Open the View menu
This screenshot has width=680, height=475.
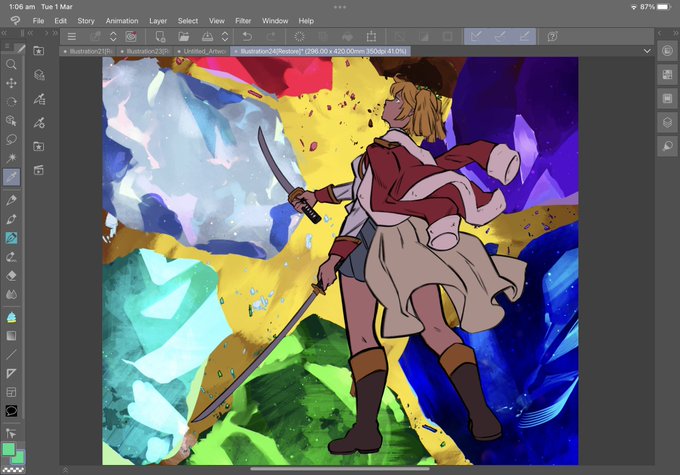[x=217, y=21]
